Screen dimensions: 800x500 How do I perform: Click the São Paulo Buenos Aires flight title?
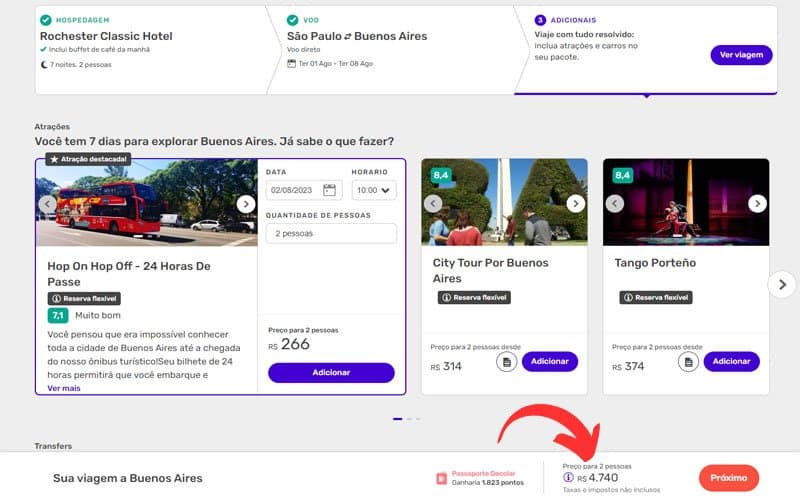pyautogui.click(x=357, y=36)
